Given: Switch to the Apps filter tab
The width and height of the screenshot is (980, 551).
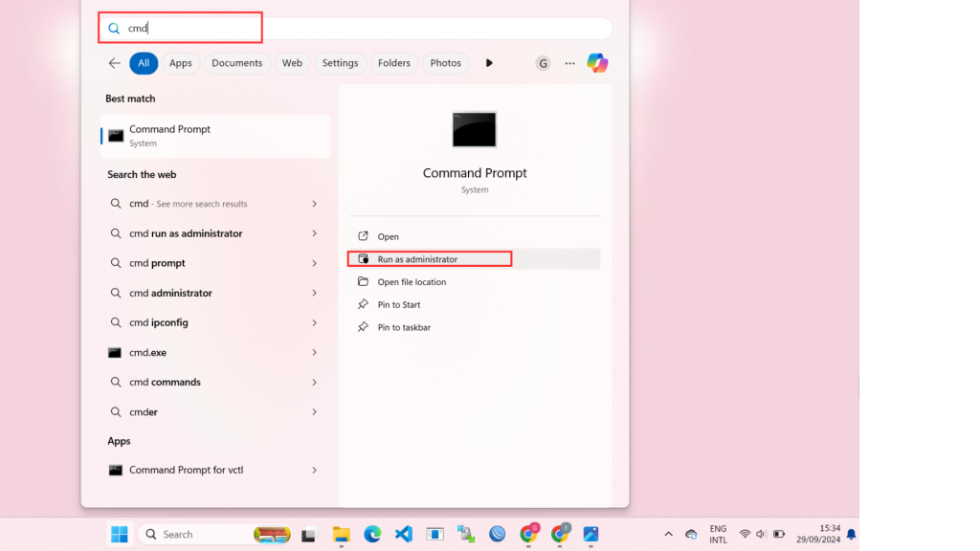Looking at the screenshot, I should pos(181,63).
